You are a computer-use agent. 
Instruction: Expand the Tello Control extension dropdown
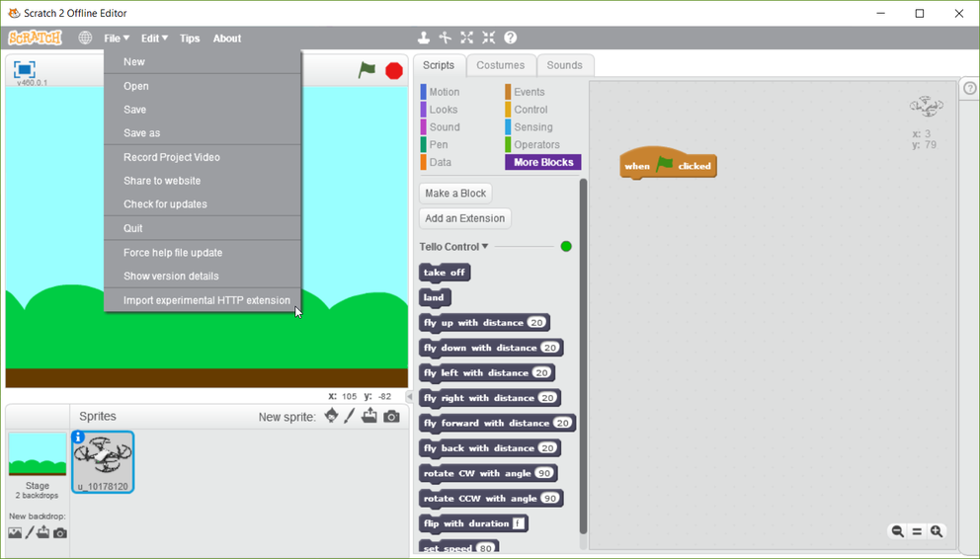click(x=485, y=246)
